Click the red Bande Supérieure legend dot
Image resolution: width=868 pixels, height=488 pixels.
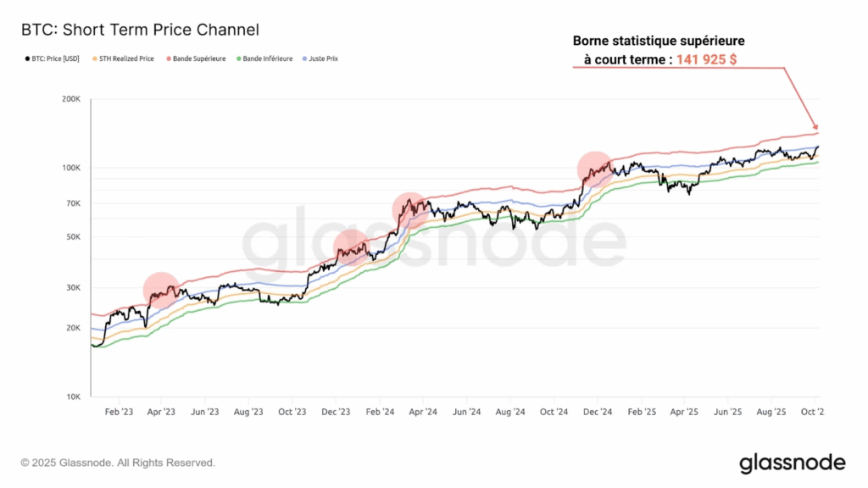(170, 59)
